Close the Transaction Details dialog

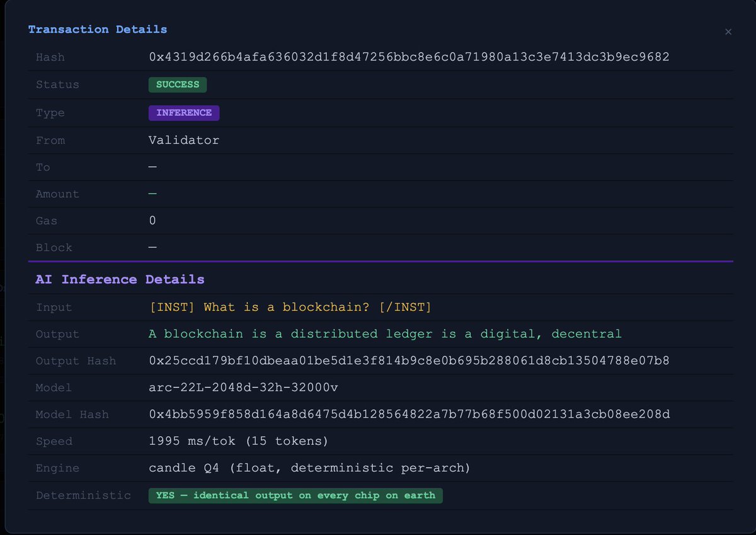[728, 32]
